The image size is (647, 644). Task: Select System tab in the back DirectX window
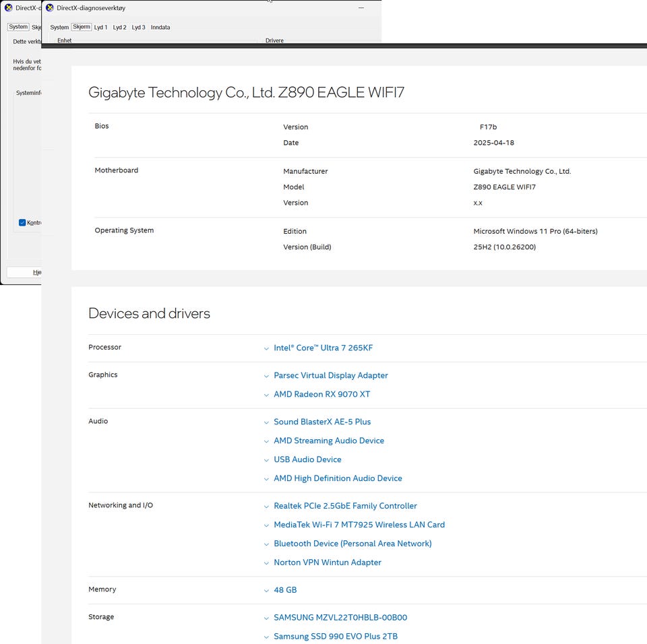point(19,27)
